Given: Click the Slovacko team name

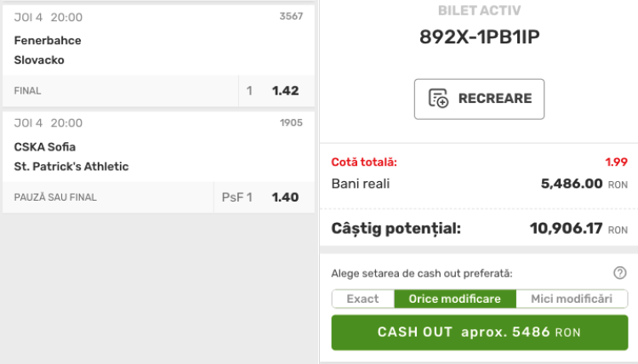Looking at the screenshot, I should [x=39, y=60].
